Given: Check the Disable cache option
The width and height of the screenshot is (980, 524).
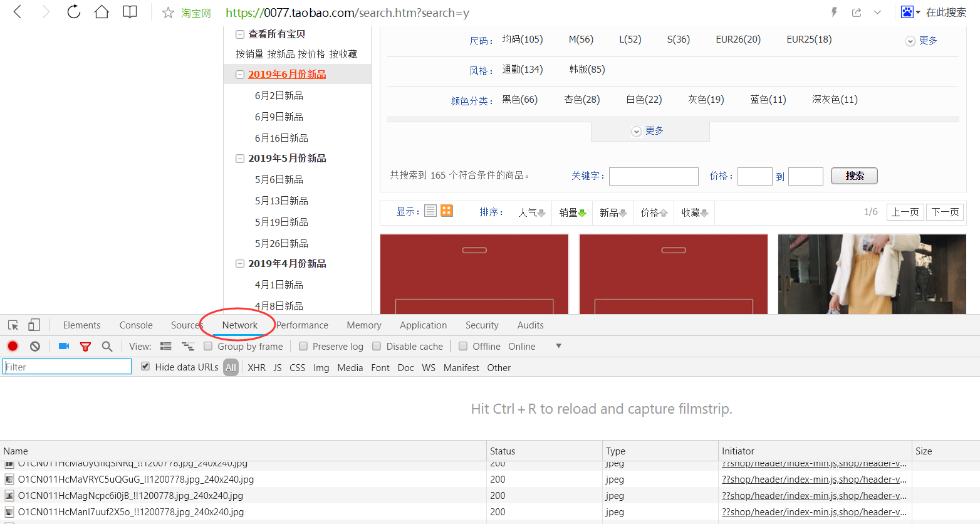Looking at the screenshot, I should point(377,346).
